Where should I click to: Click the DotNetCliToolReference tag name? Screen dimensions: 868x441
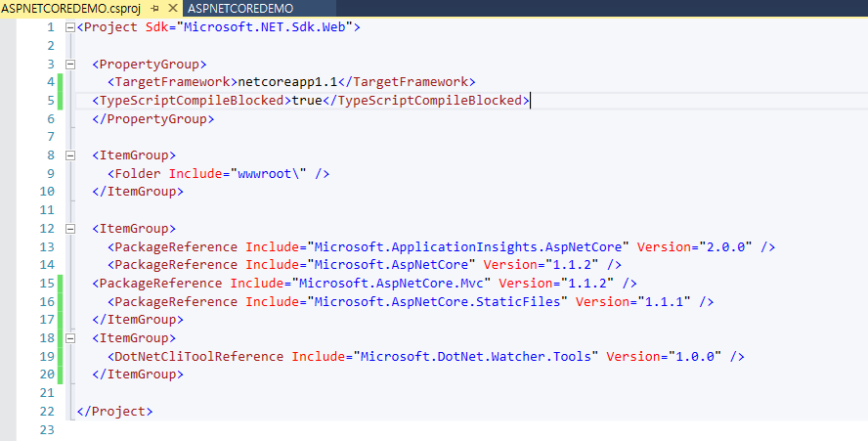[198, 356]
